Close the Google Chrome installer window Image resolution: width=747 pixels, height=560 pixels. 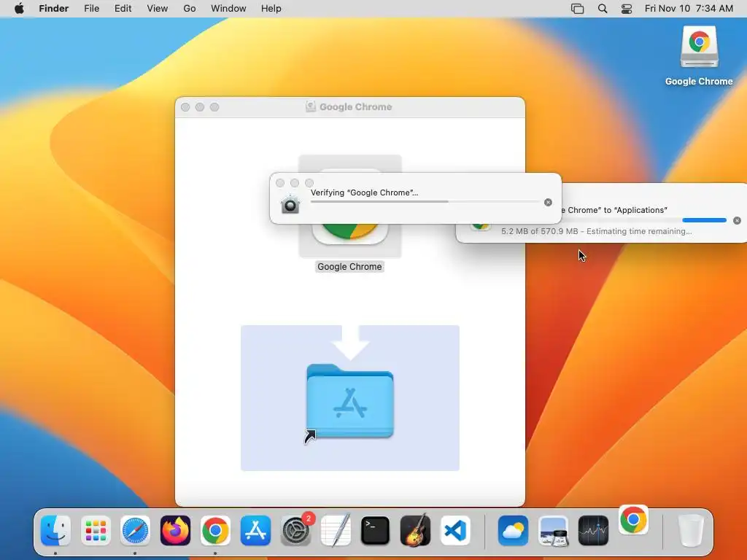pyautogui.click(x=185, y=107)
